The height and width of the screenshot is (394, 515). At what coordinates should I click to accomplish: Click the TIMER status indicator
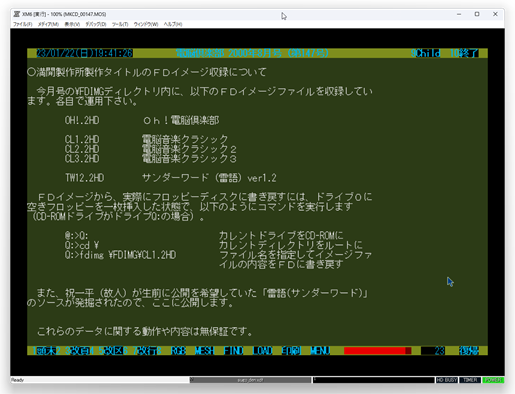point(470,380)
